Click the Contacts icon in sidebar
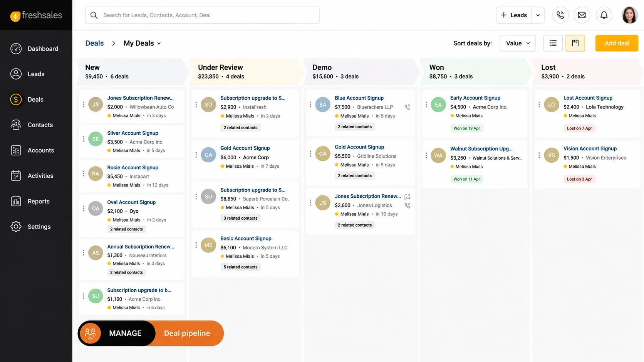The width and height of the screenshot is (644, 362). click(x=16, y=125)
